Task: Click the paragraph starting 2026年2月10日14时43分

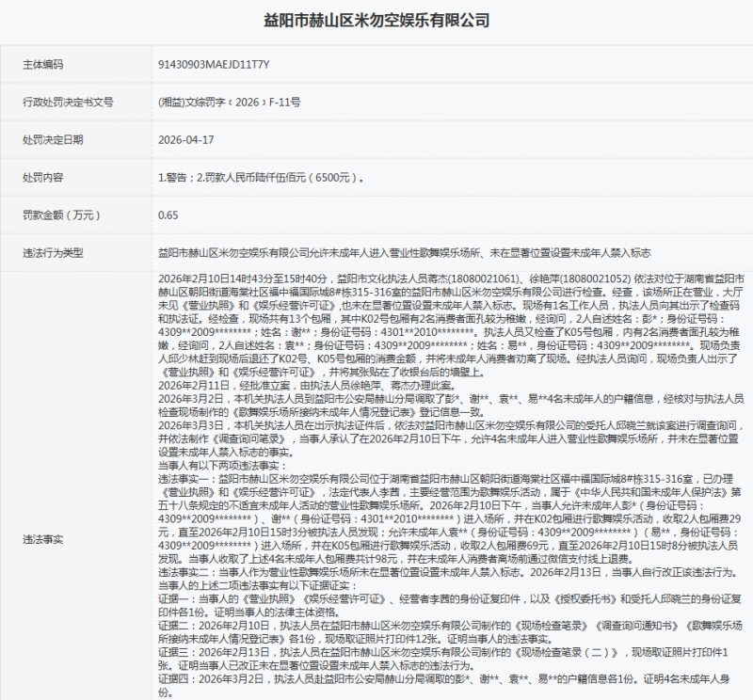Action: [452, 325]
